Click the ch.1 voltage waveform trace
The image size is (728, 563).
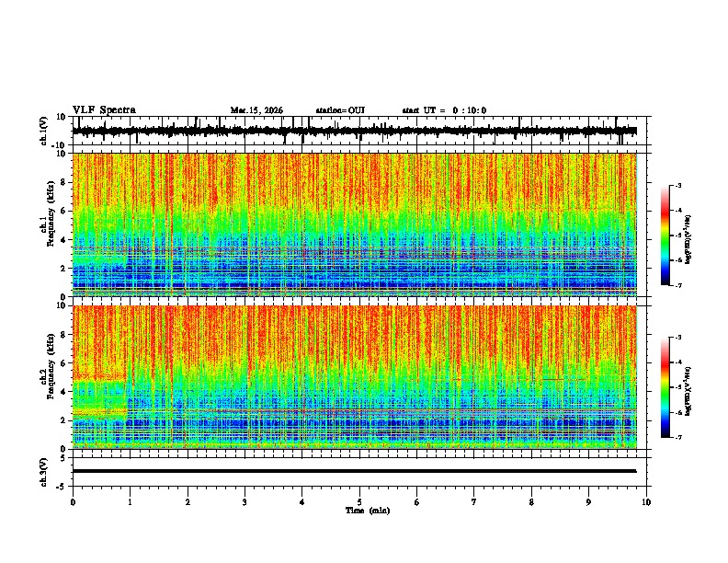click(x=354, y=131)
